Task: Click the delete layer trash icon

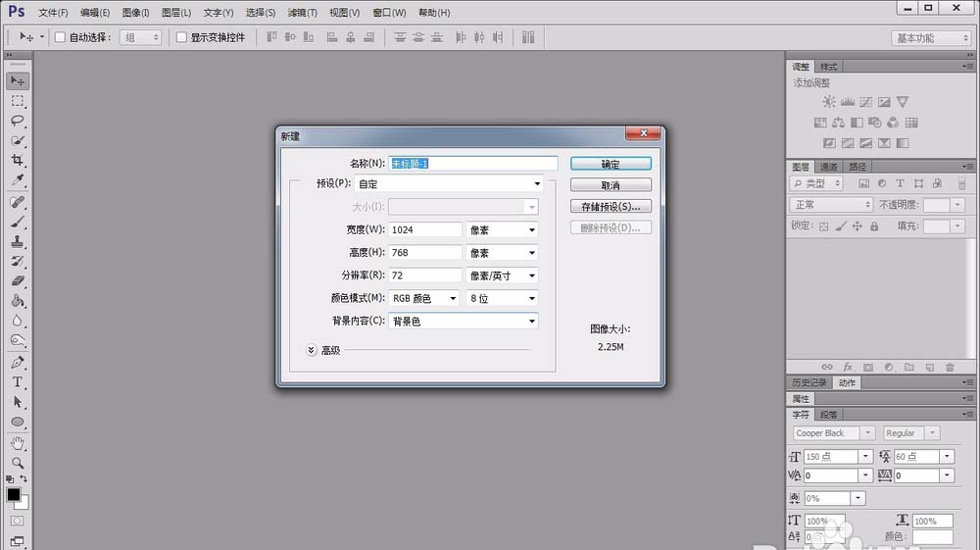Action: [950, 368]
